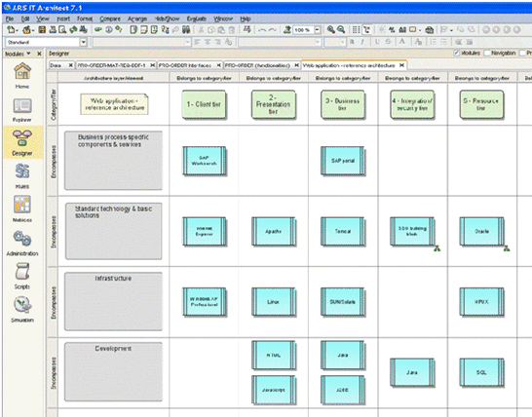Screen dimensions: 532x417
Task: Select the '2 - Presentation tier' box
Action: [x=273, y=104]
